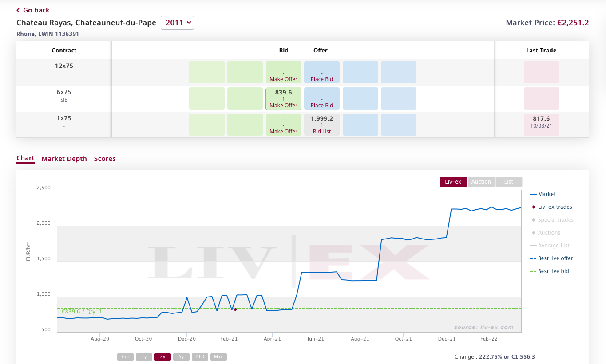This screenshot has height=364, width=606.
Task: Click the empty last trade cell for 12x75
Action: (541, 72)
